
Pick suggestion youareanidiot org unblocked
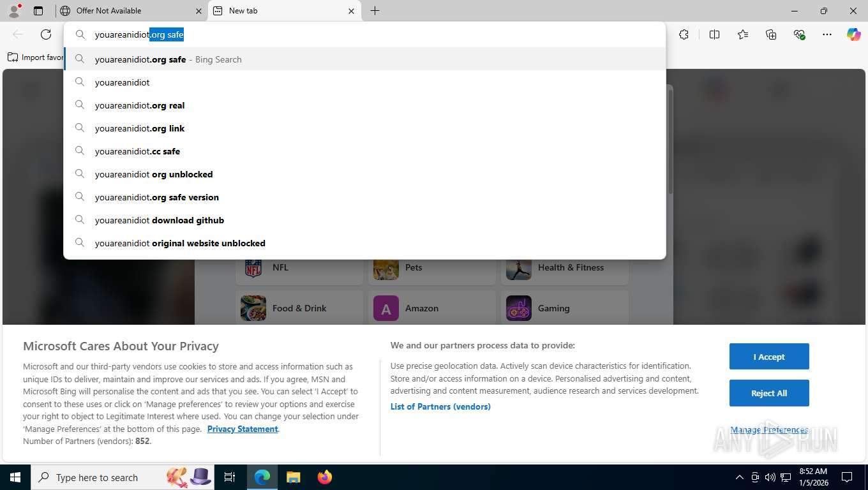(364, 174)
